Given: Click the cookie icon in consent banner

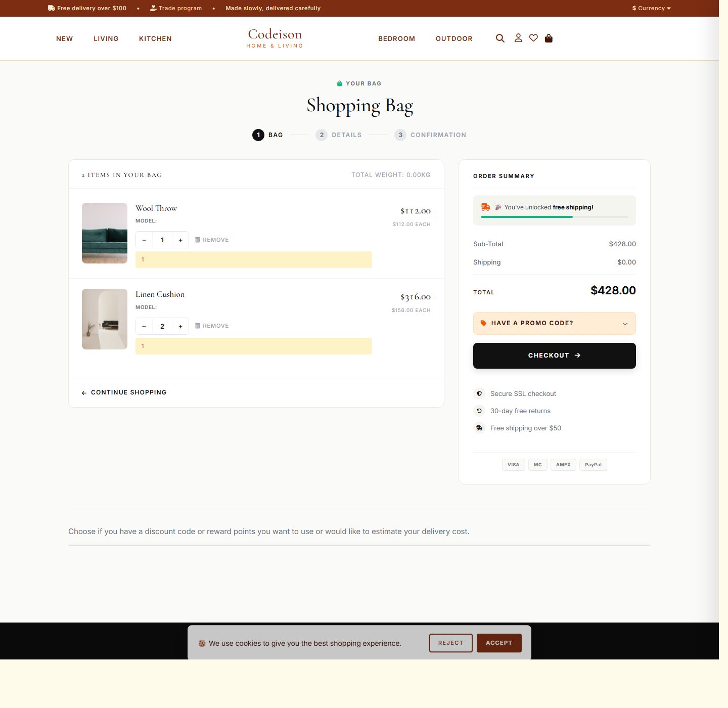Looking at the screenshot, I should tap(202, 643).
